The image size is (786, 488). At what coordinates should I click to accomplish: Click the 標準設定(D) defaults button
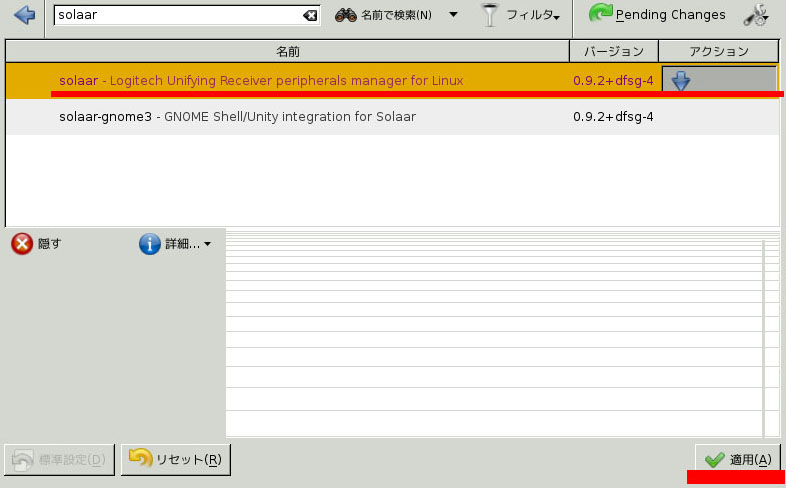(x=60, y=459)
